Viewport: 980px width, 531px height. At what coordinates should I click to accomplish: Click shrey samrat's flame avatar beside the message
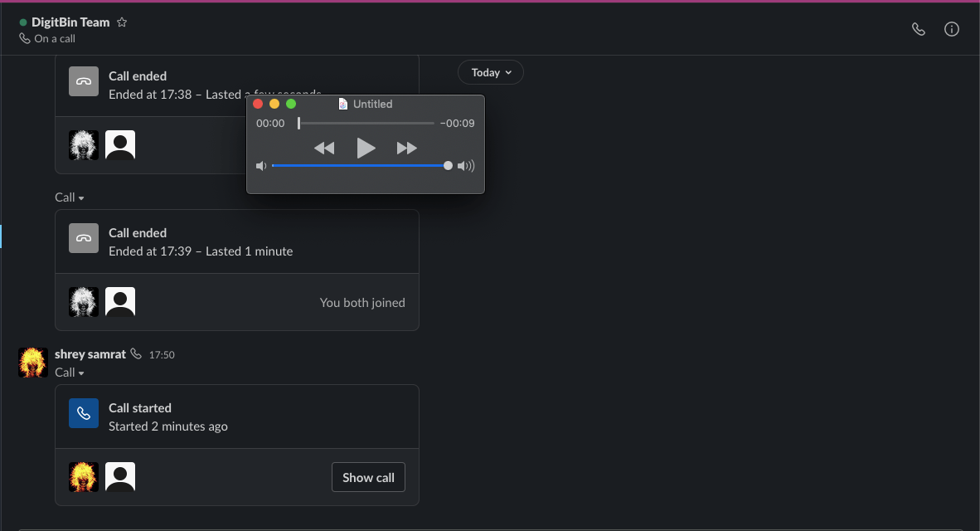click(33, 363)
